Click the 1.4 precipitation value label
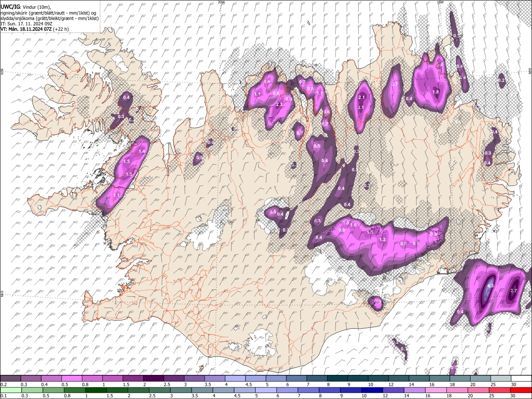 142,152
